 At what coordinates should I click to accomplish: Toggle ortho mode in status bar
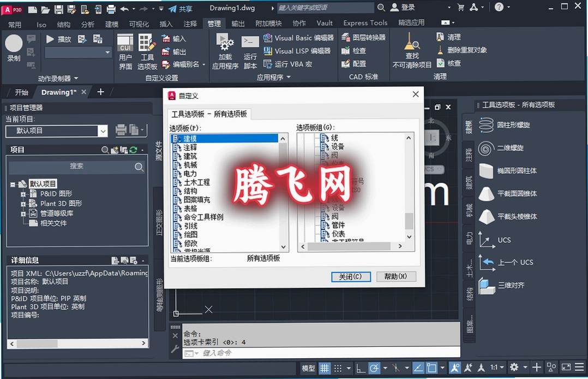(361, 368)
